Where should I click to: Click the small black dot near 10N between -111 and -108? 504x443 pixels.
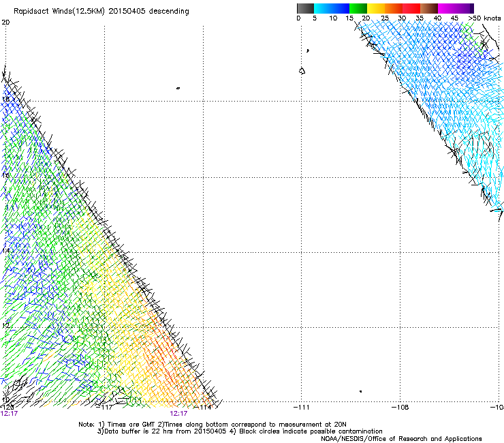[x=361, y=391]
